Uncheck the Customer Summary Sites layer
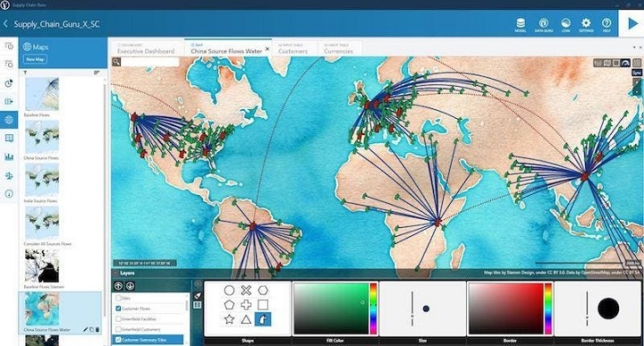This screenshot has width=644, height=346. pyautogui.click(x=118, y=340)
